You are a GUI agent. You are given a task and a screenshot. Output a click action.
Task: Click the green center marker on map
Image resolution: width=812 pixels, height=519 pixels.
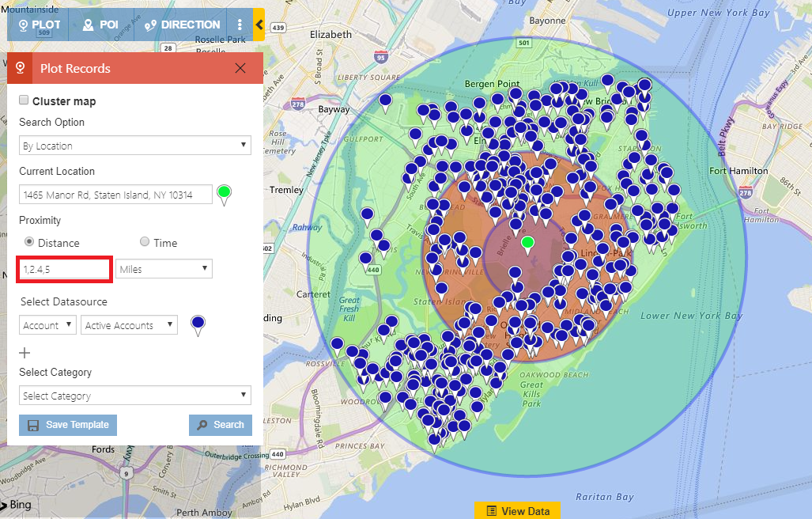pos(527,241)
